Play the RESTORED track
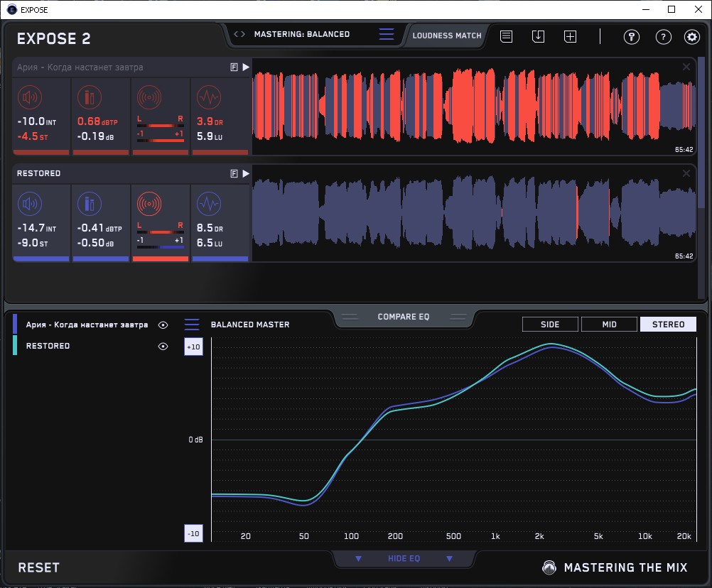712x588 pixels. [x=246, y=173]
